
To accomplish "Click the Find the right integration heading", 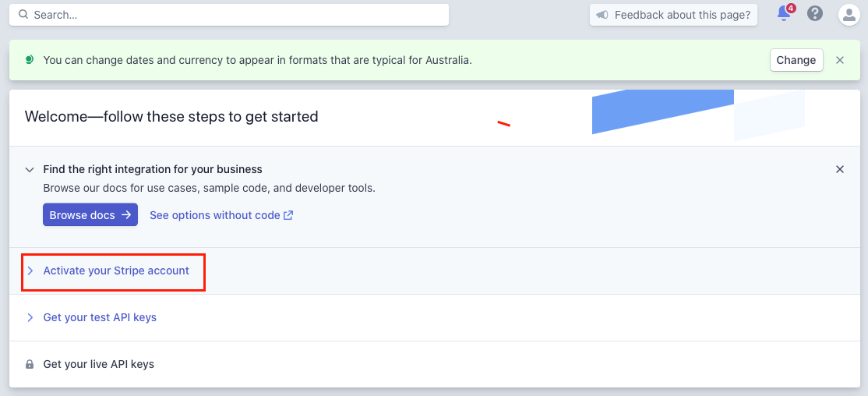I will pos(153,169).
